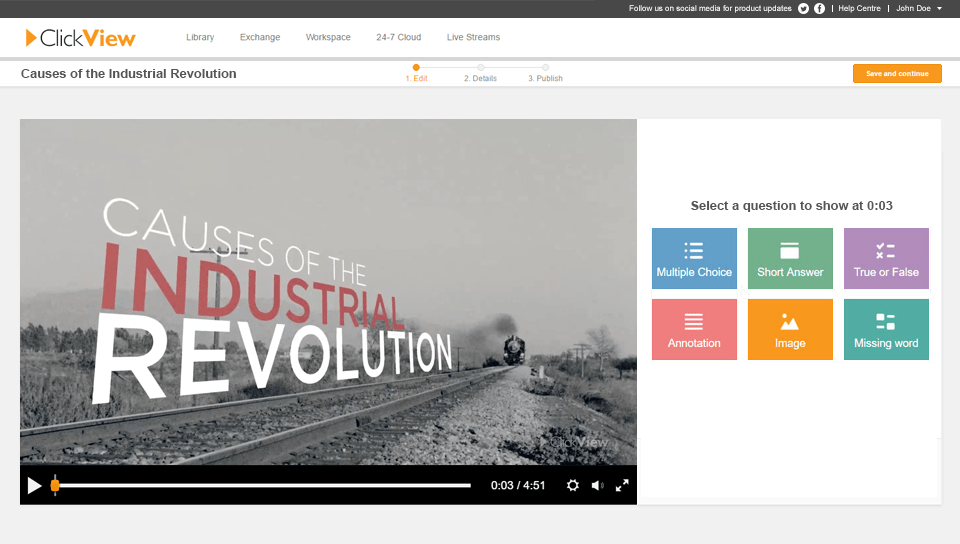Open the Library menu
The width and height of the screenshot is (960, 544).
coord(200,37)
